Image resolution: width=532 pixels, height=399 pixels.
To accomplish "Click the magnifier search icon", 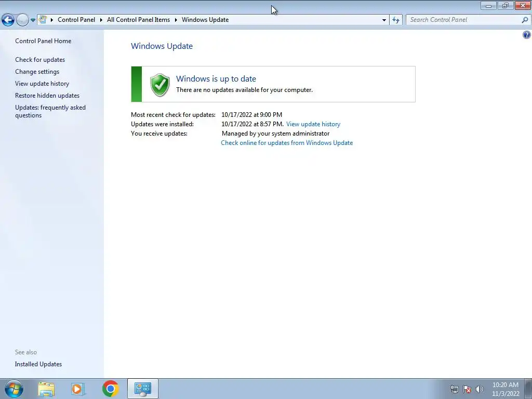I will click(x=525, y=20).
